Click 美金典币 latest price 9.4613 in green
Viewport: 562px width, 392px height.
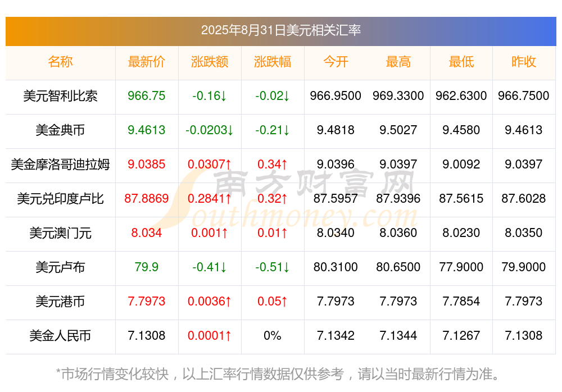pos(147,130)
